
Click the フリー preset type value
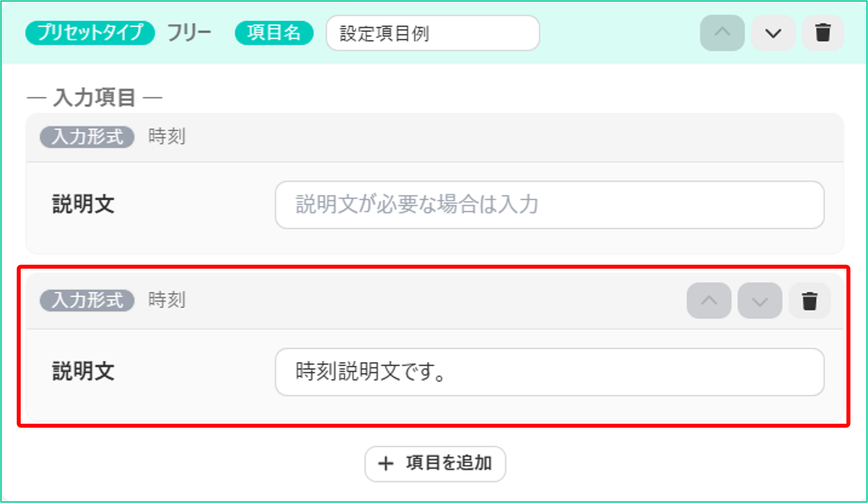click(189, 33)
